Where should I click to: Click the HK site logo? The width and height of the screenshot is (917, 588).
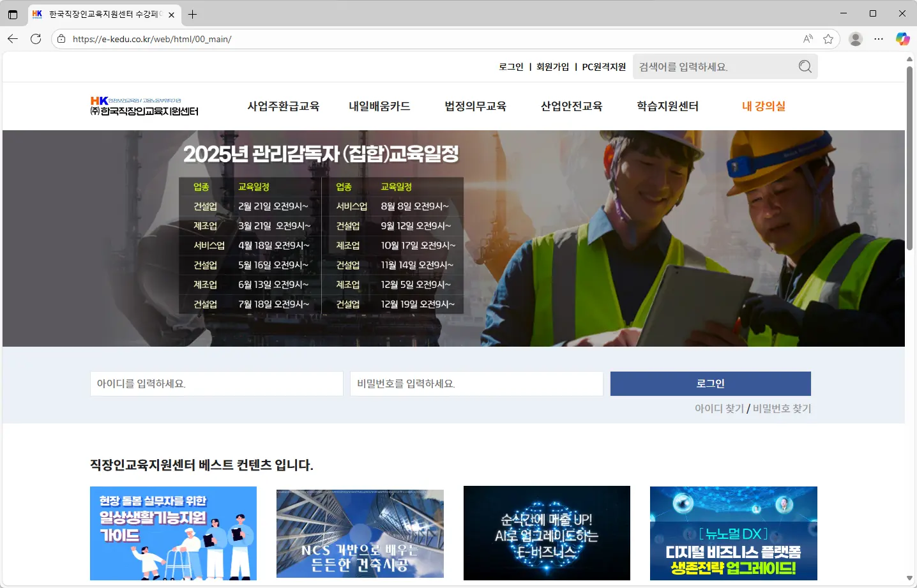(144, 106)
